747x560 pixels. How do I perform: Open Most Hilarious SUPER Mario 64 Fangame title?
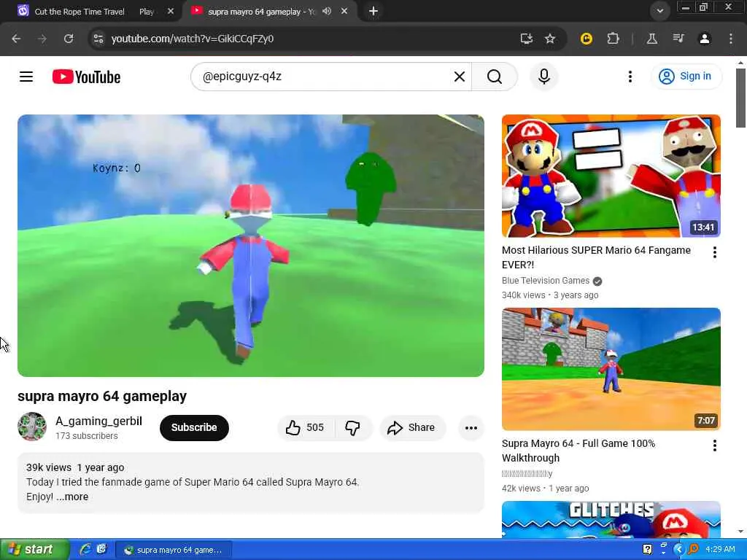[x=596, y=257]
